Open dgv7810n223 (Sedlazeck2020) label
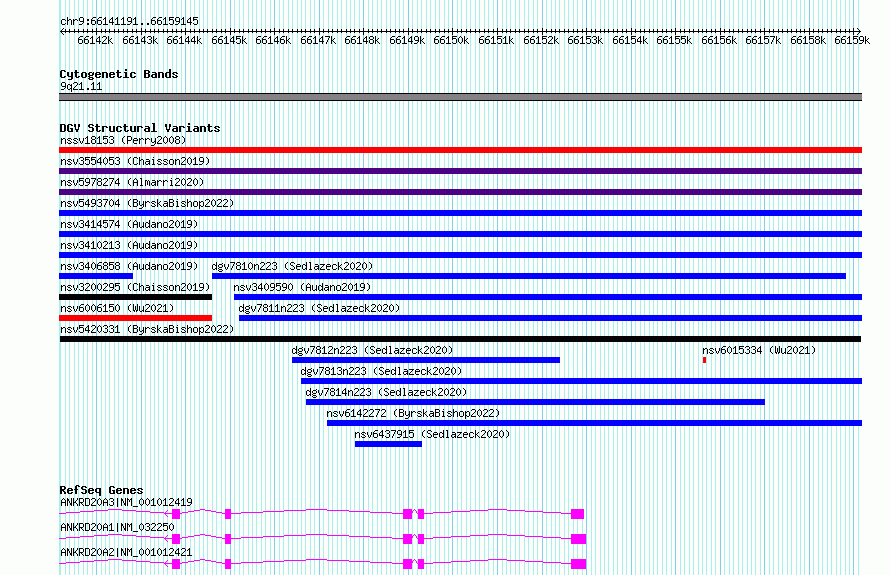The width and height of the screenshot is (890, 575). (x=292, y=266)
